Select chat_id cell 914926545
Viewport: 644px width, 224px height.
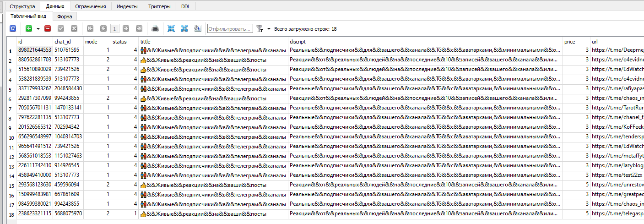coord(68,165)
